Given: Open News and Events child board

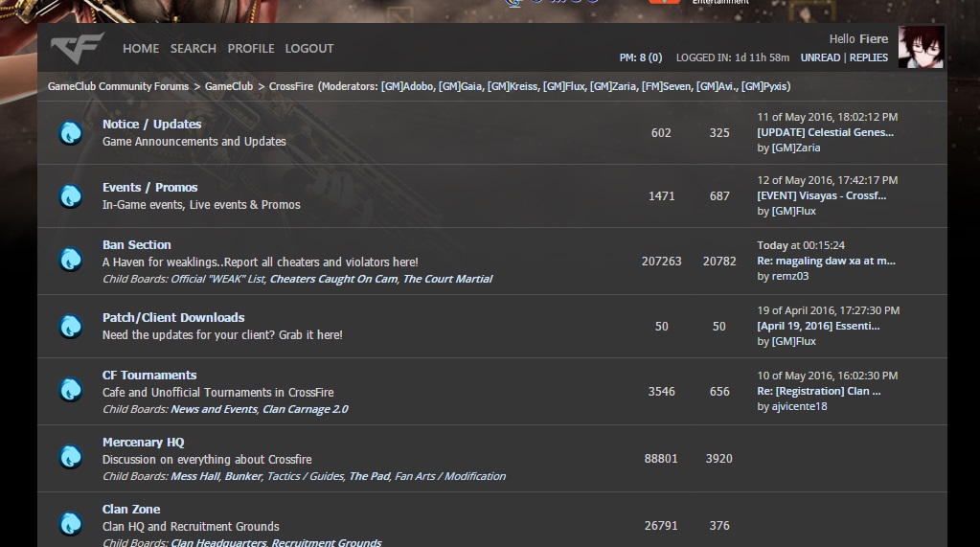Looking at the screenshot, I should (214, 409).
